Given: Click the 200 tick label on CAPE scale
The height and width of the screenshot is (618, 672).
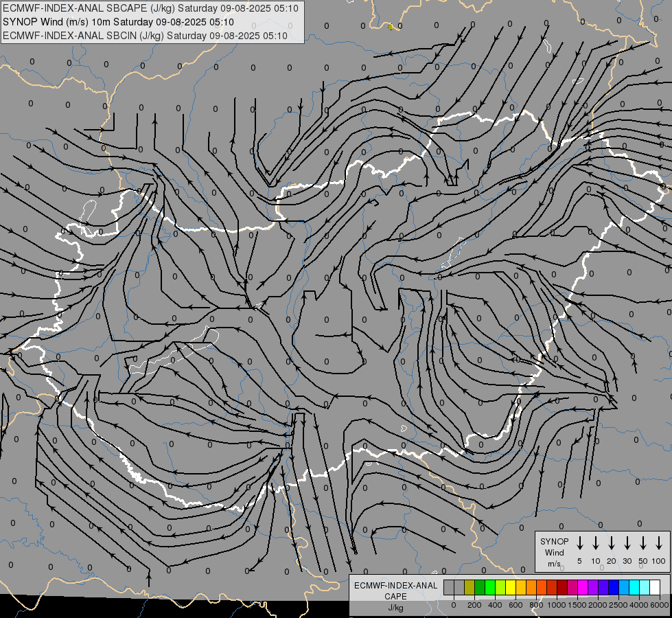Looking at the screenshot, I should point(474,605).
